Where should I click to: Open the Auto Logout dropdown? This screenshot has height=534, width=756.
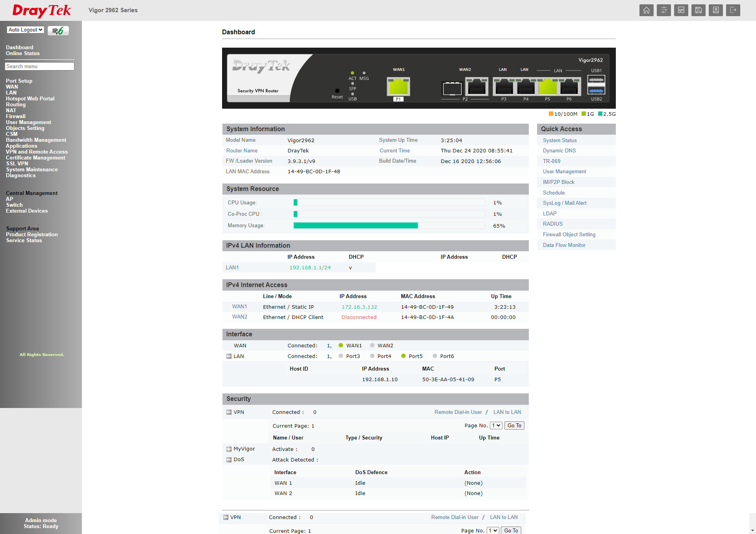coord(26,30)
